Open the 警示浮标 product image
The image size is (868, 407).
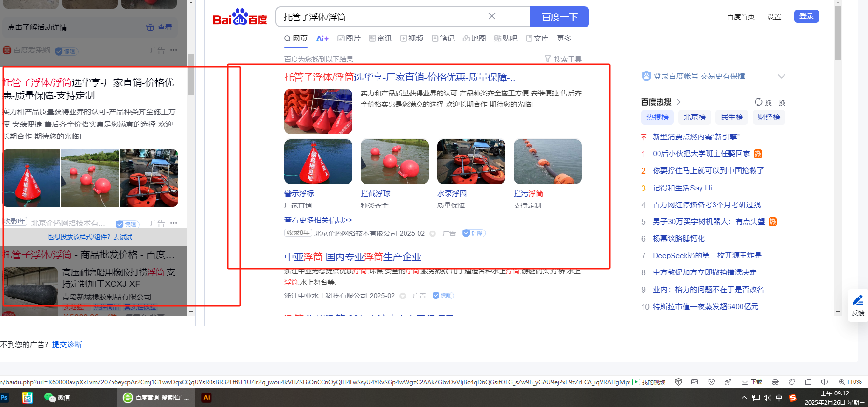[x=318, y=162]
